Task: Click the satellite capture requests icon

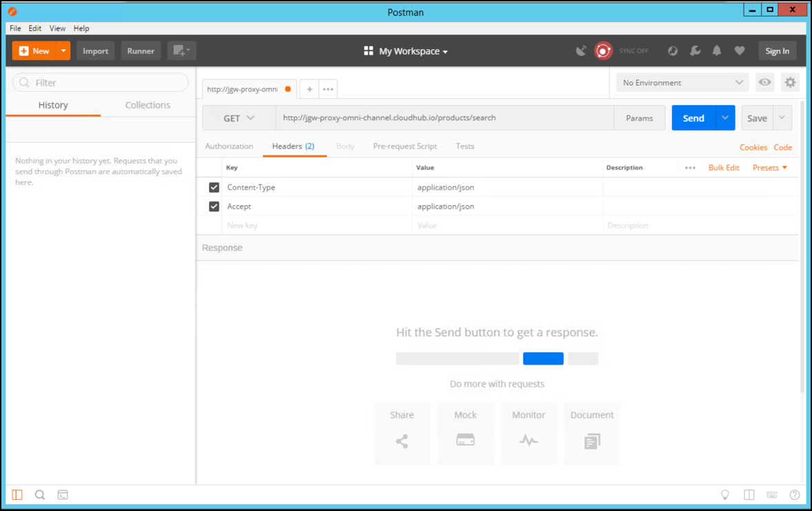Action: (x=581, y=51)
